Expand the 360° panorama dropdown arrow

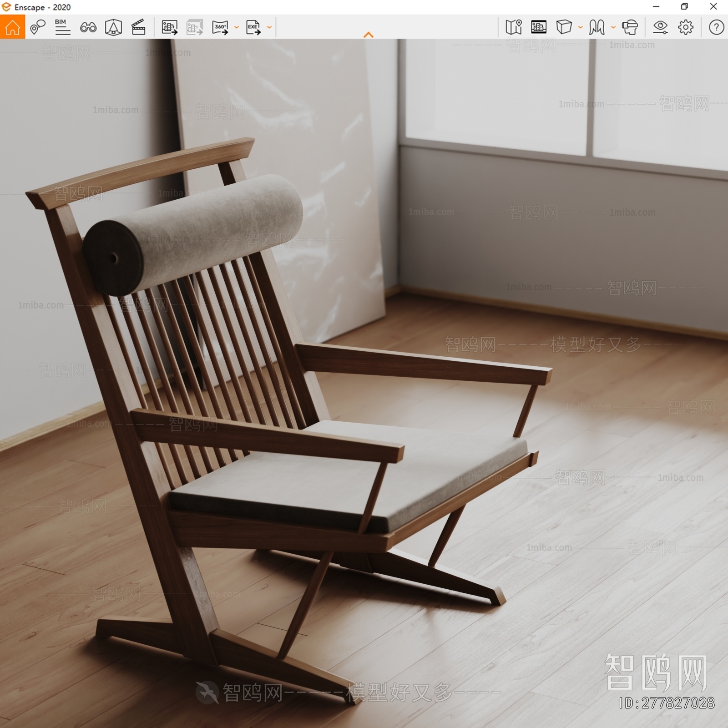tap(237, 27)
